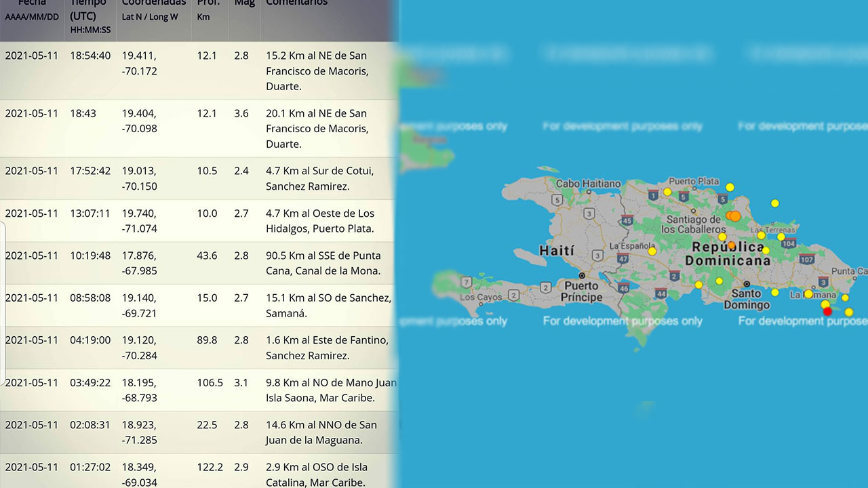Screen dimensions: 868x488
Task: Click the yellow marker west of Puerto Plata
Action: (x=667, y=192)
